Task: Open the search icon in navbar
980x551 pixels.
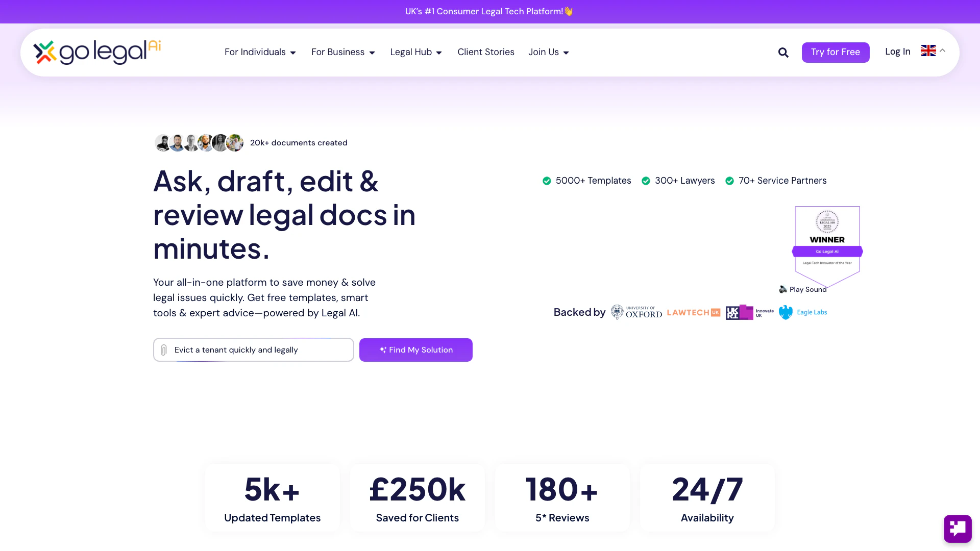Action: (x=783, y=52)
